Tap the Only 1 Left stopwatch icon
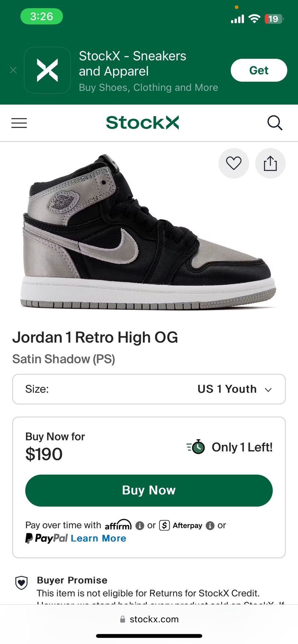The image size is (298, 644). 196,447
